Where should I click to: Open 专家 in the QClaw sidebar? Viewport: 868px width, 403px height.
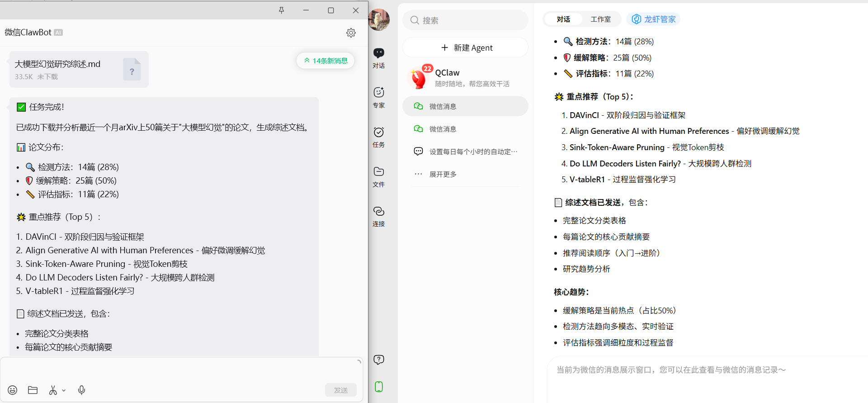379,98
